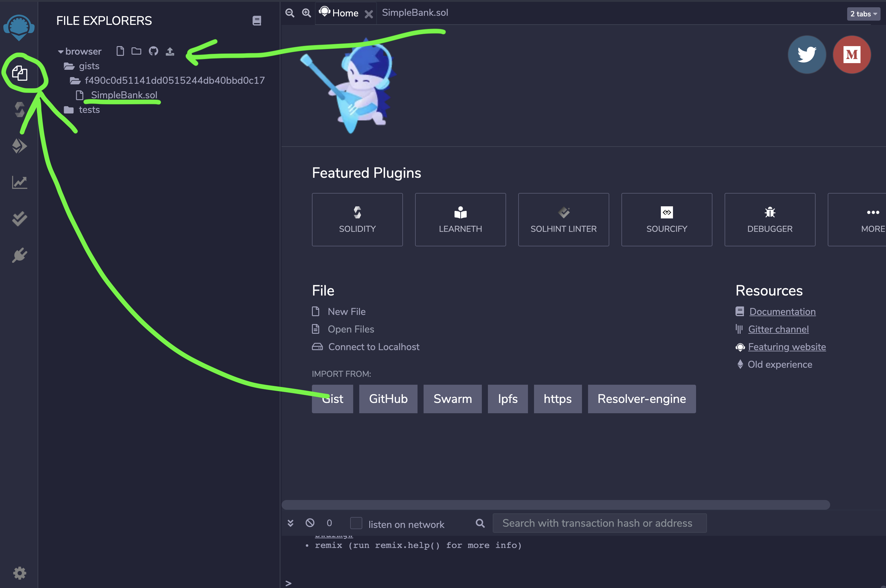886x588 pixels.
Task: Expand the tests folder
Action: [89, 109]
